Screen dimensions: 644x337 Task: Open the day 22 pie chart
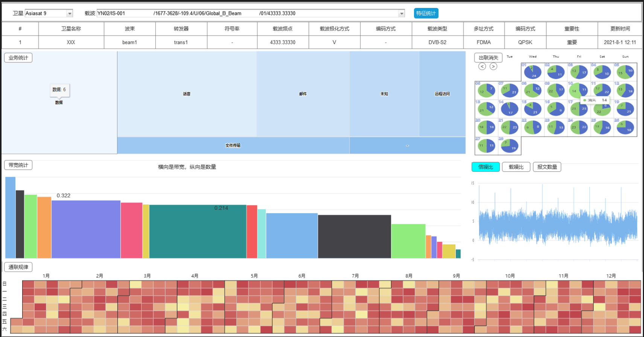tap(533, 127)
